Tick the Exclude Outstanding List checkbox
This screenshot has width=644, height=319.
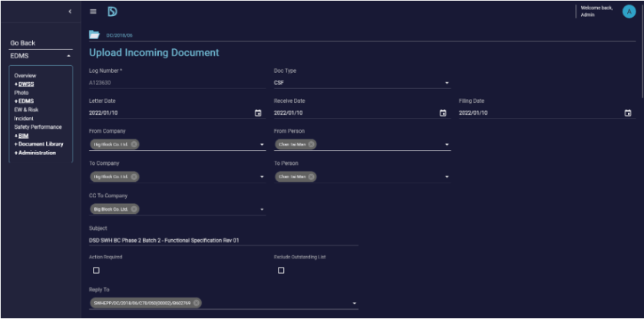(x=281, y=271)
